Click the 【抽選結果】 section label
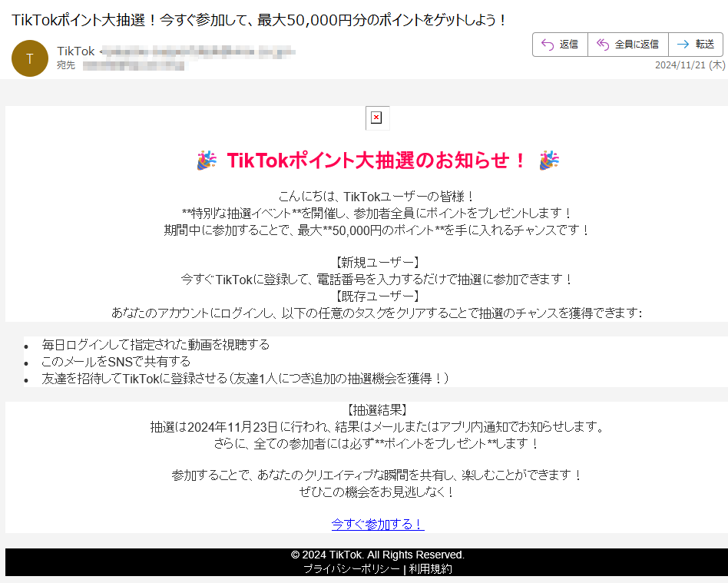The width and height of the screenshot is (728, 583). pos(378,409)
